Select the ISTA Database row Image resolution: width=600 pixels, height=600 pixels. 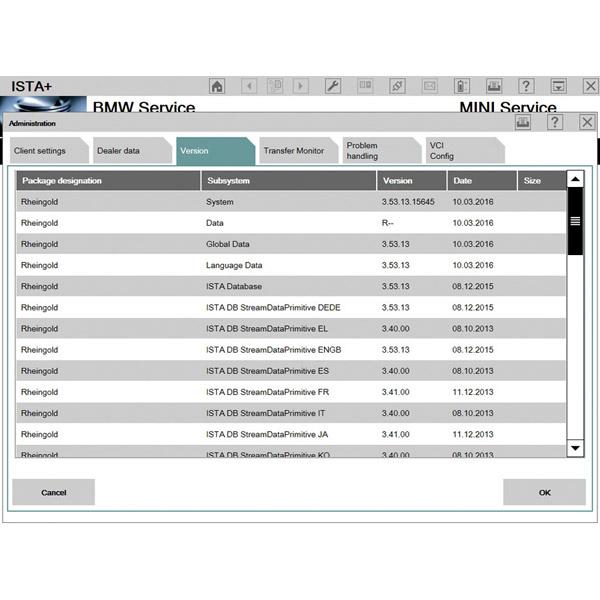tap(290, 286)
